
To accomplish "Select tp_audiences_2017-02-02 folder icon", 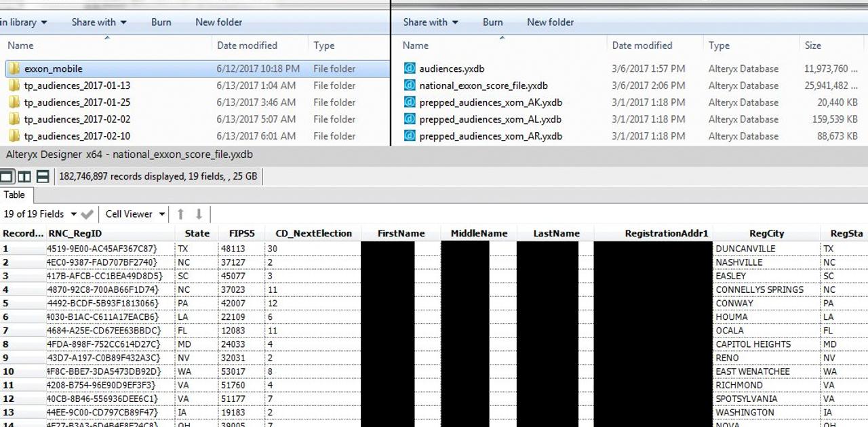I will 14,119.
